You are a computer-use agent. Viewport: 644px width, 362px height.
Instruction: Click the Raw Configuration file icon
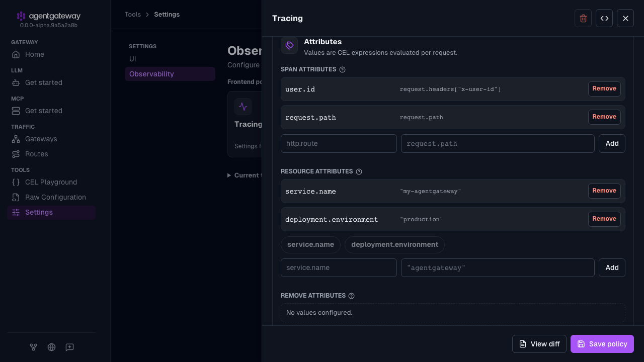coord(16,197)
